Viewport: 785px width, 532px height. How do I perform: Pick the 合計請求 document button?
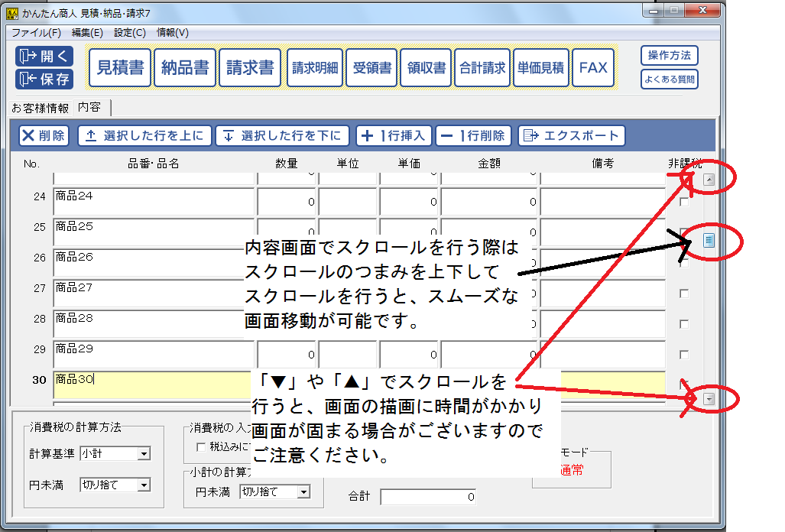pos(482,67)
